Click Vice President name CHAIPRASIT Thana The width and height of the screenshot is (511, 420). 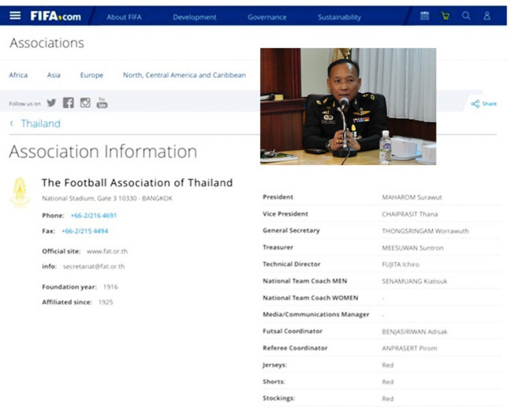tap(410, 214)
